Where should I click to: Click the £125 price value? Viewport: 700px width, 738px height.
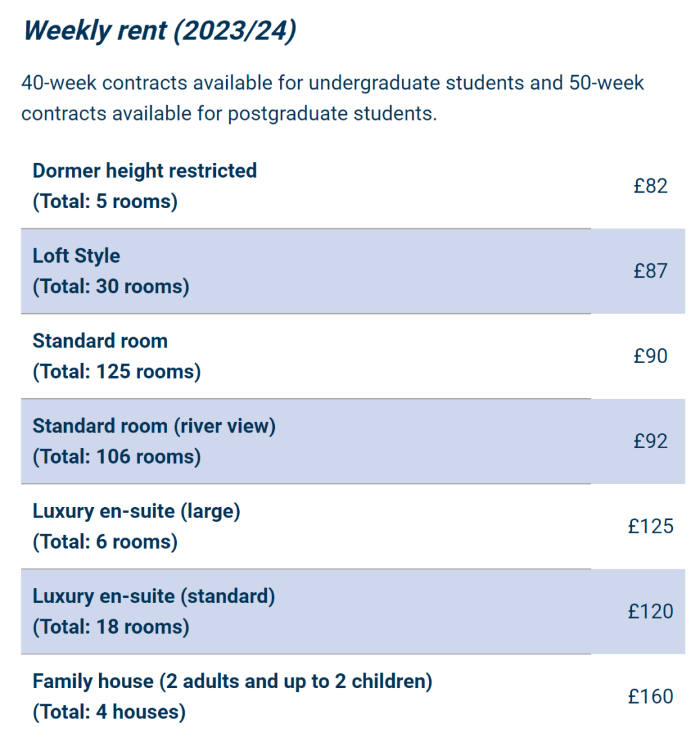coord(651,527)
